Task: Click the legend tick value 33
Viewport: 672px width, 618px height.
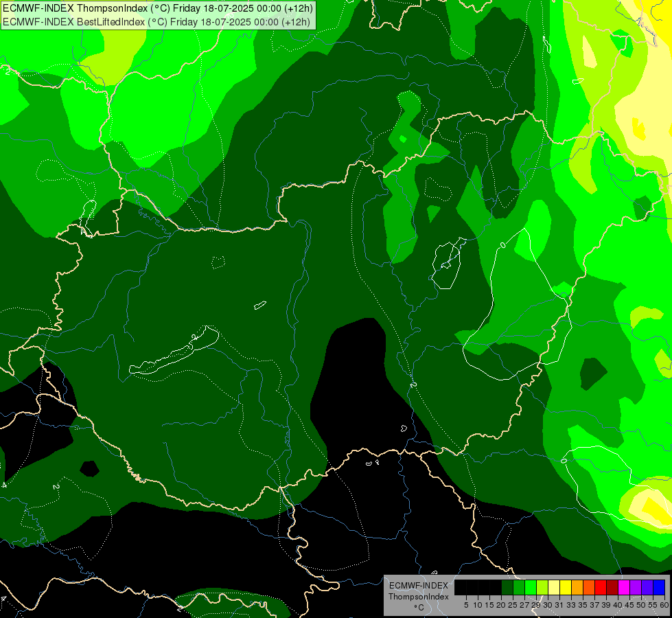Action: [x=571, y=605]
